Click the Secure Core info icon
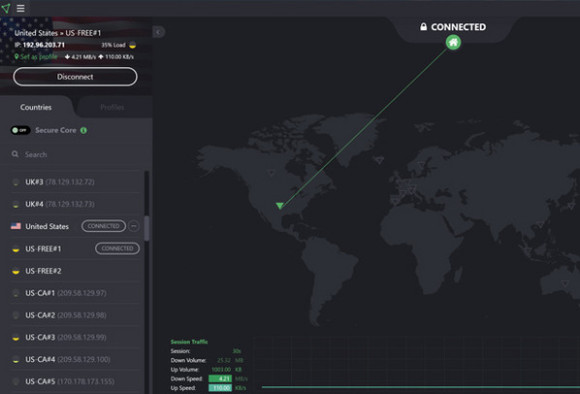The height and width of the screenshot is (394, 580). [84, 130]
